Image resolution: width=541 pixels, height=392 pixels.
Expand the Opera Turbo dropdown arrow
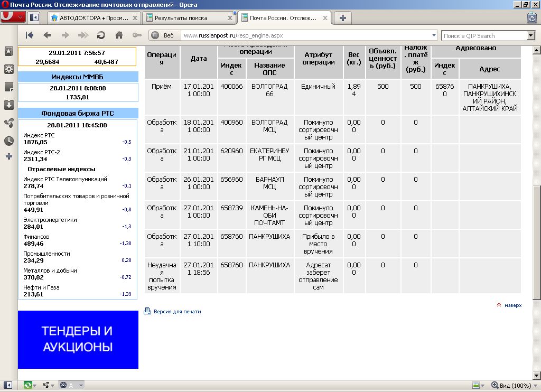coord(81,386)
